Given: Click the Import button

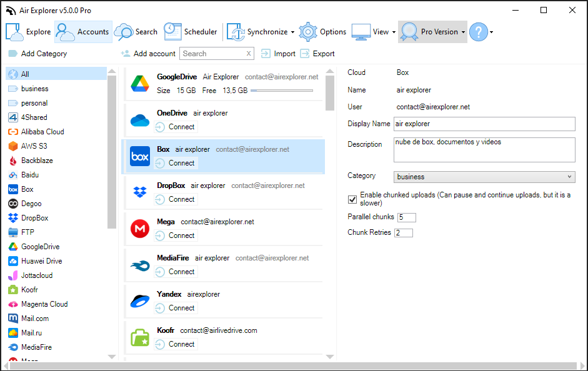Looking at the screenshot, I should tap(278, 54).
